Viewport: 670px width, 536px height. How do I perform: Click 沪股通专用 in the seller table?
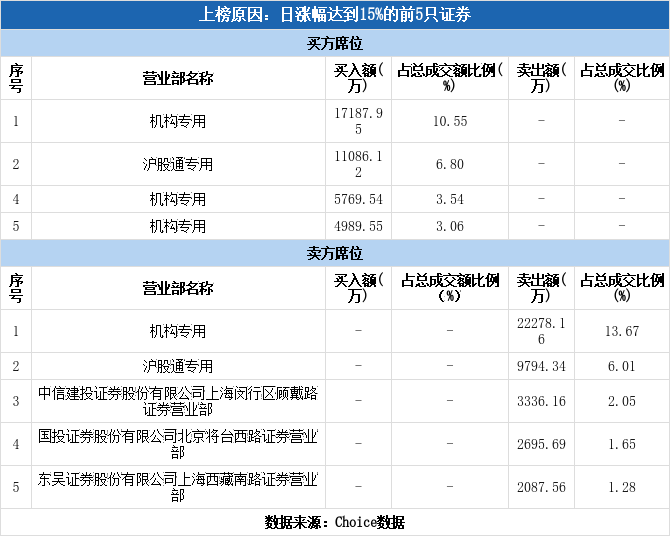[178, 366]
